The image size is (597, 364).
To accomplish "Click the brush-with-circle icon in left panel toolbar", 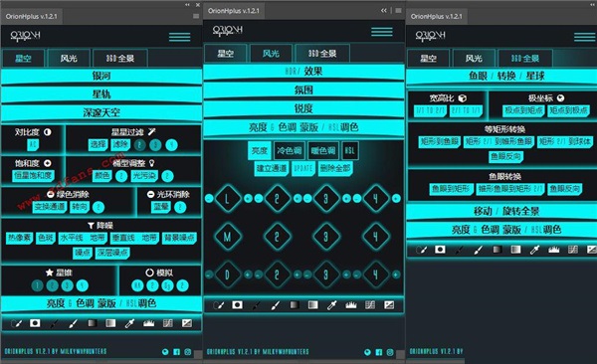I will [x=16, y=323].
